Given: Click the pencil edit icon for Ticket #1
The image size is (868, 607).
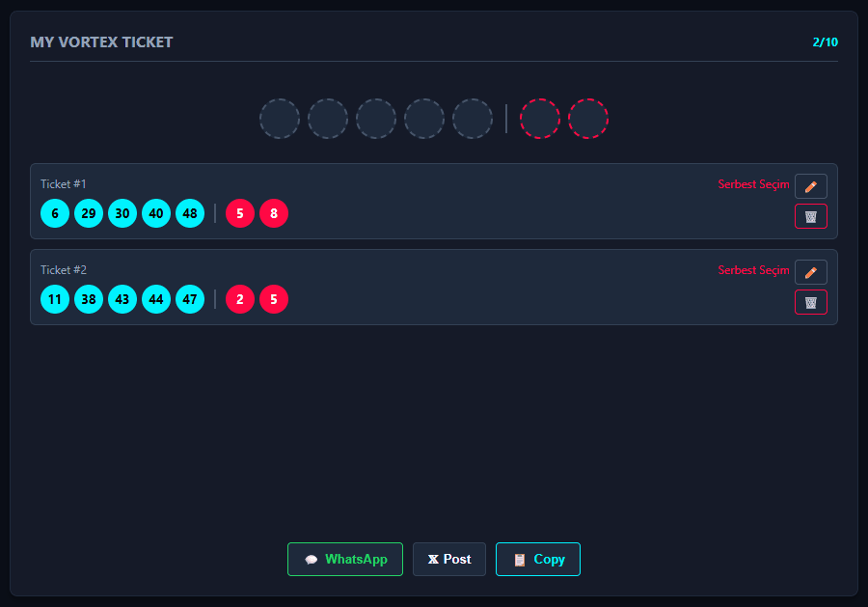Looking at the screenshot, I should (x=810, y=186).
